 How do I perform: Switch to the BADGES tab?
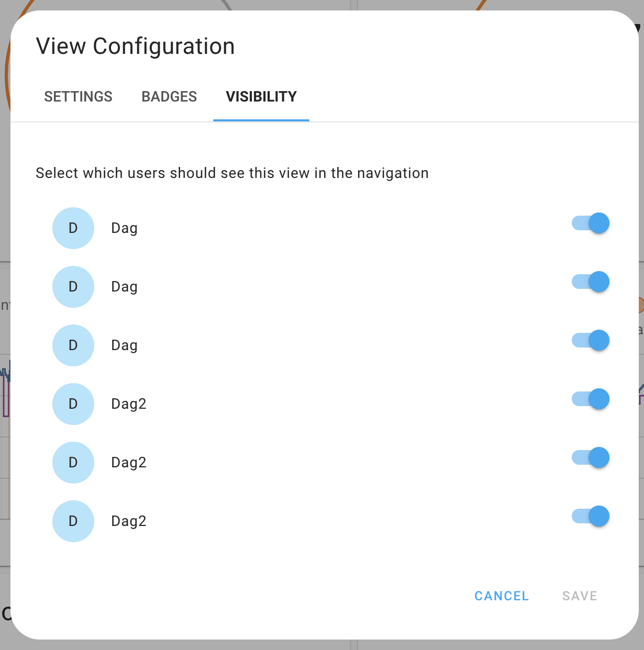click(x=169, y=97)
